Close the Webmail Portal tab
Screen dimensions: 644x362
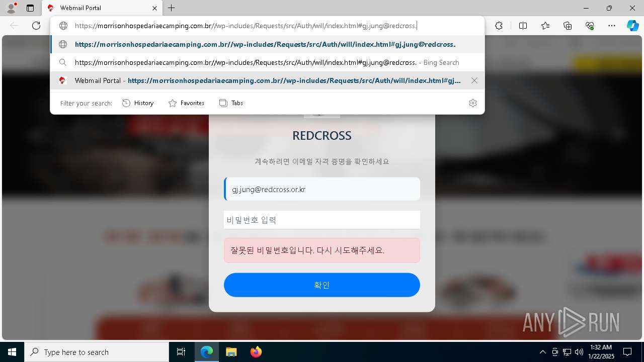coord(154,8)
